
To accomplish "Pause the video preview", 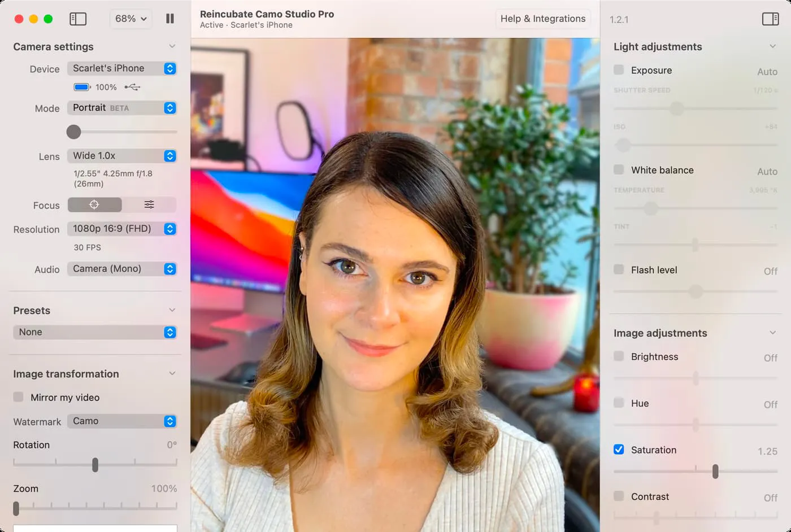I will [169, 19].
